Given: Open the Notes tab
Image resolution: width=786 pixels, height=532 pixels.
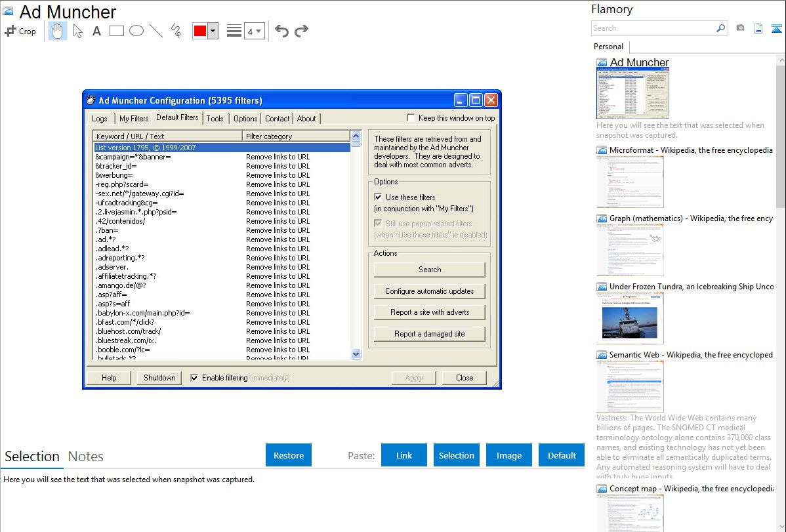Looking at the screenshot, I should pos(86,457).
